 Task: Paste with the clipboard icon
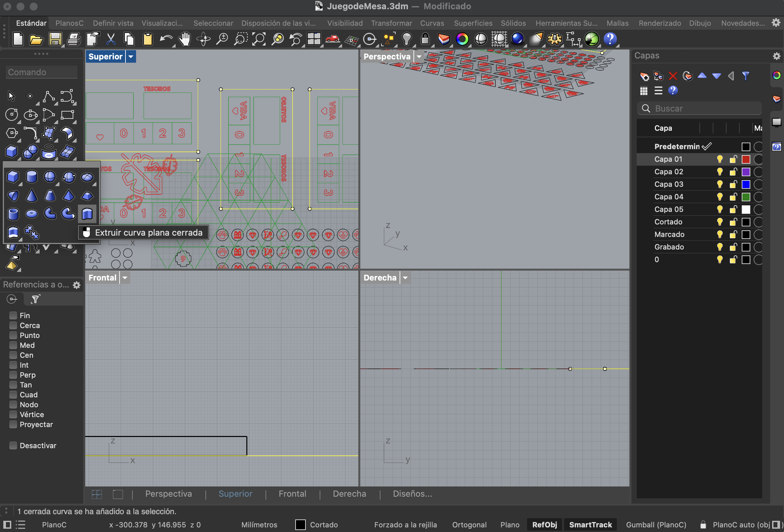click(147, 39)
